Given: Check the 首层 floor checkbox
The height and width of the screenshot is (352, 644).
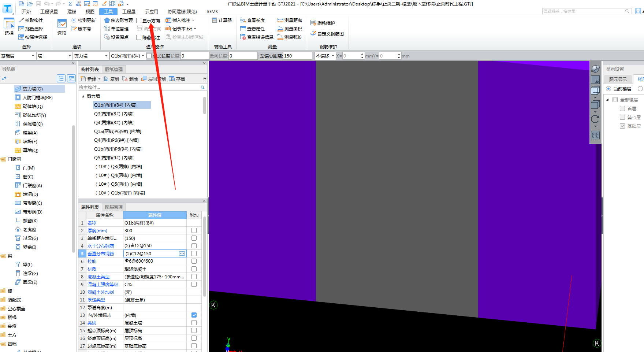Looking at the screenshot, I should pos(622,108).
